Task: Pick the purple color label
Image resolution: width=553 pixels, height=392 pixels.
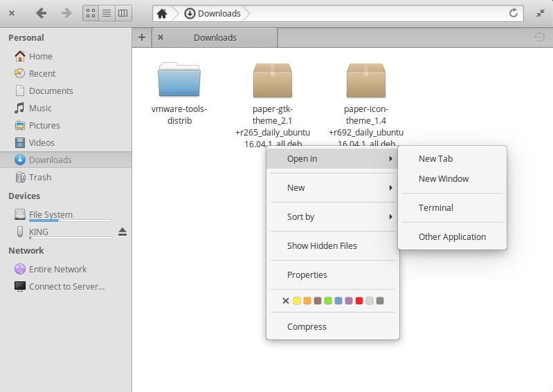Action: [x=349, y=301]
